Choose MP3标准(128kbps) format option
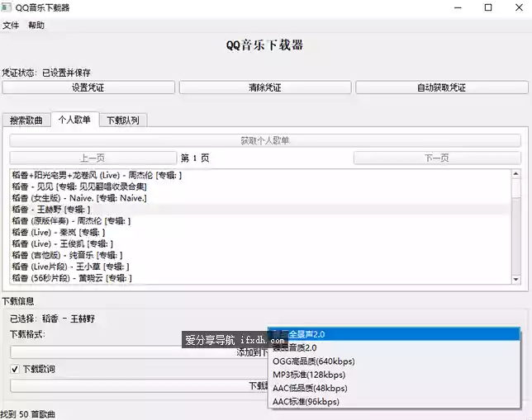The height and width of the screenshot is (420, 532). coord(394,375)
